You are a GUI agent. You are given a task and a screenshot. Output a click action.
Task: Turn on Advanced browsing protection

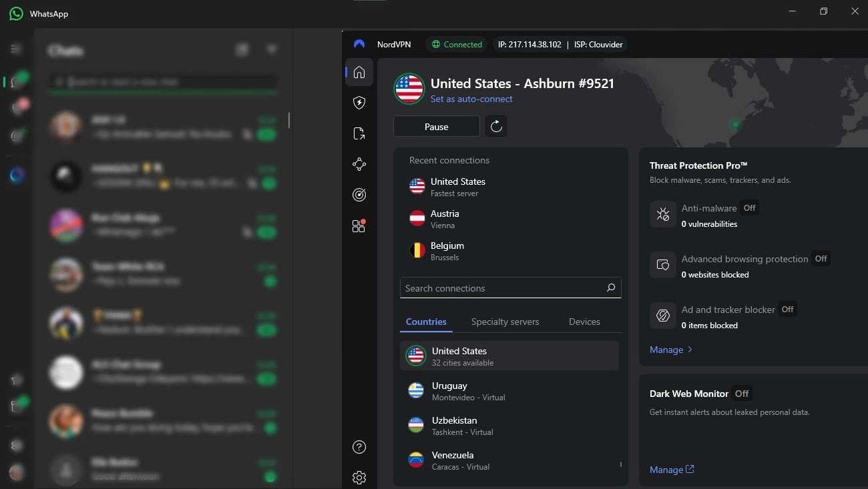pos(821,258)
